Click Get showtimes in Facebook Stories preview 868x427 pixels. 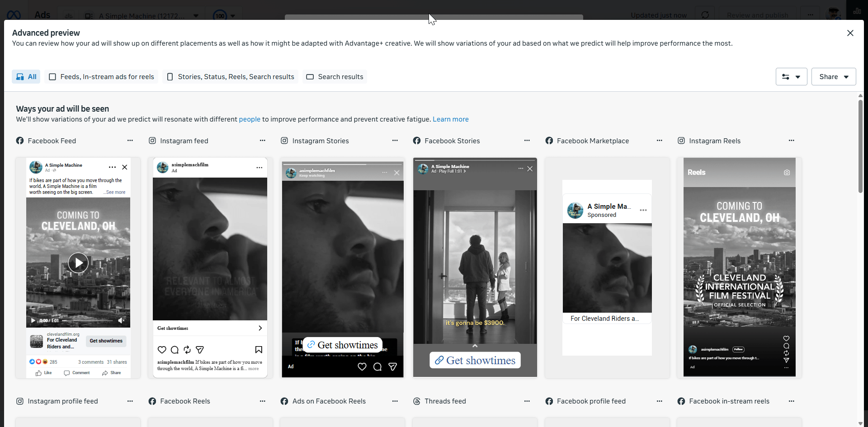pyautogui.click(x=475, y=360)
